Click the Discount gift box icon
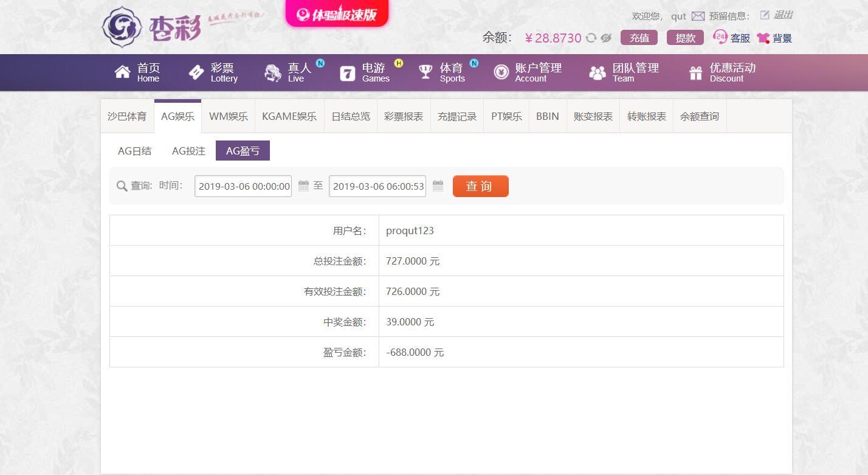 696,73
